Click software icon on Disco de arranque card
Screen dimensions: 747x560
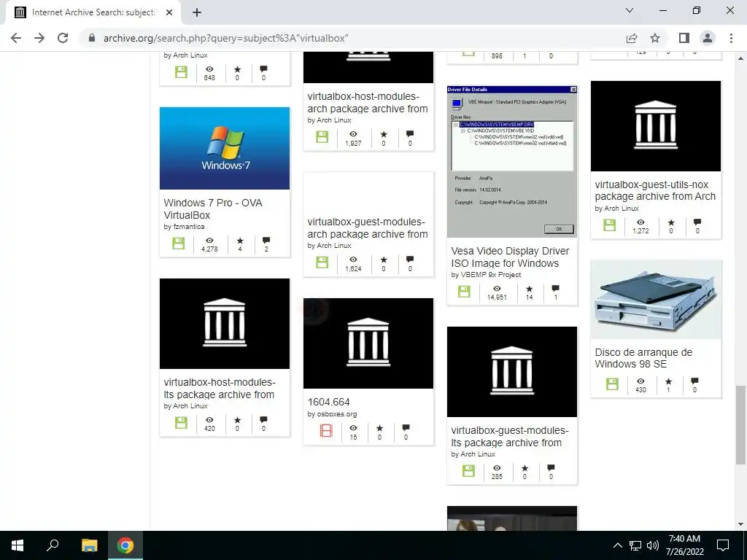(x=612, y=384)
